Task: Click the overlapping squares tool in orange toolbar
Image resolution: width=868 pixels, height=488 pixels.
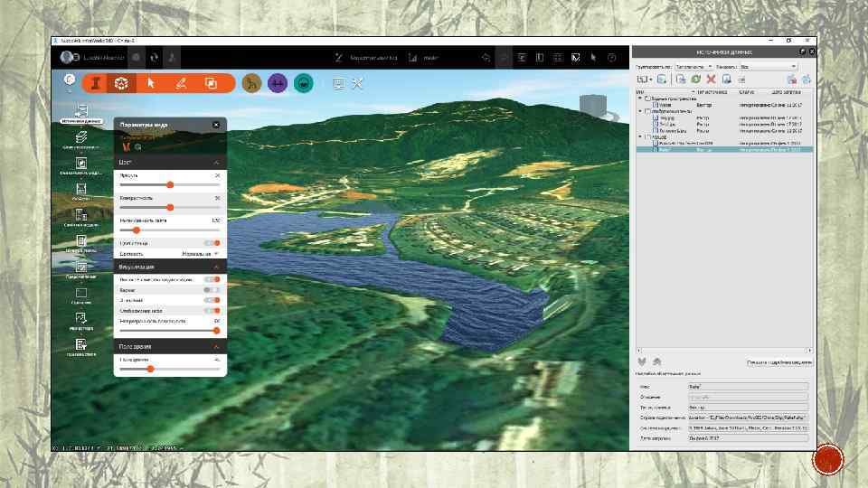Action: click(x=211, y=83)
